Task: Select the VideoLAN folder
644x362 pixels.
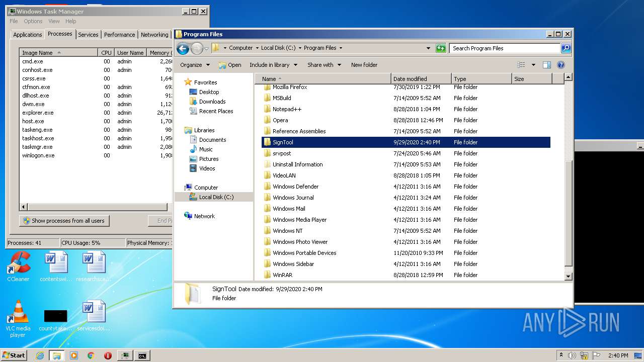Action: pyautogui.click(x=406, y=175)
